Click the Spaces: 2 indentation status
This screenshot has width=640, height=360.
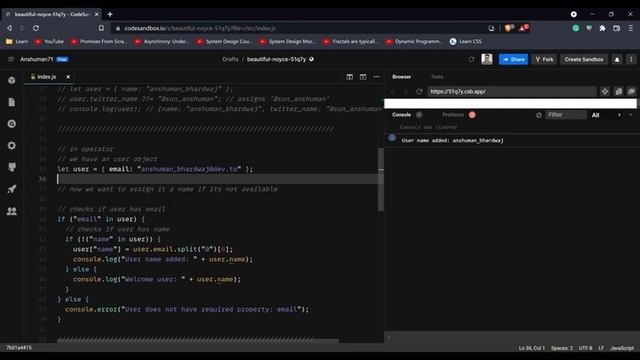coord(562,348)
